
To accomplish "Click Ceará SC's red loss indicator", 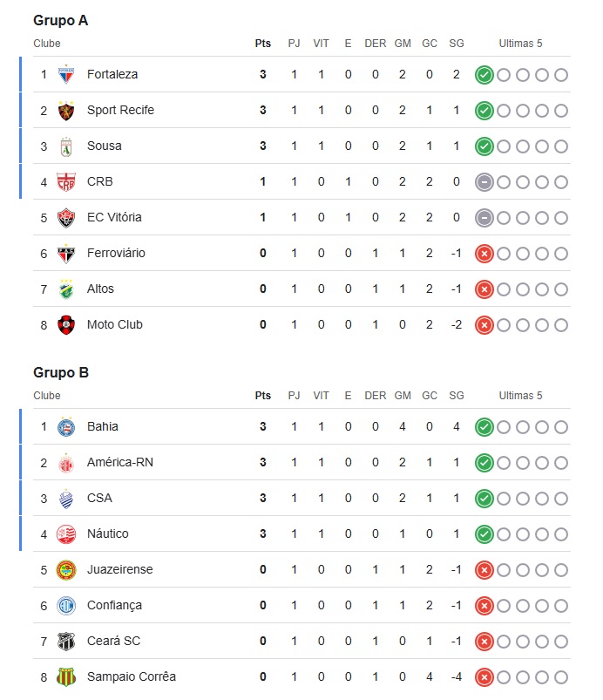I will pos(484,642).
